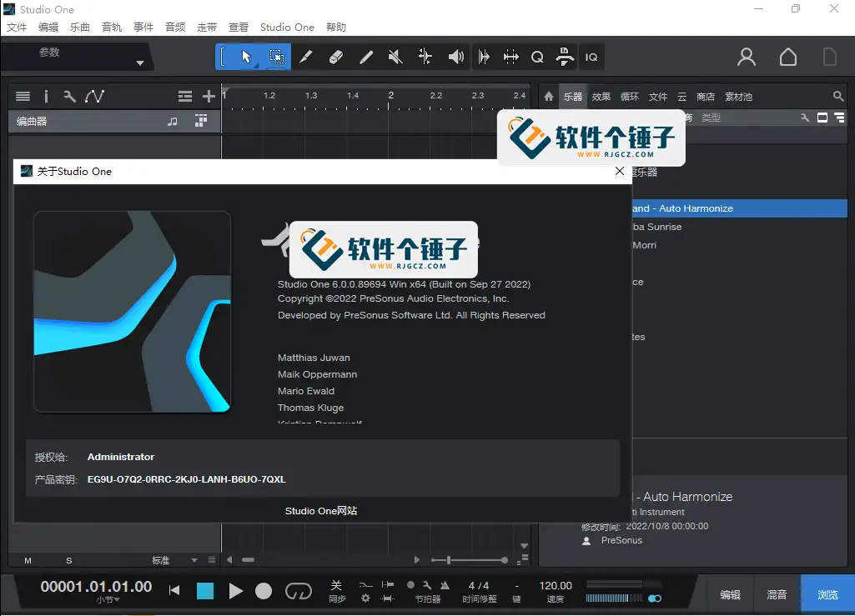The image size is (855, 616).
Task: Toggle the metronome click on or off
Action: click(445, 585)
